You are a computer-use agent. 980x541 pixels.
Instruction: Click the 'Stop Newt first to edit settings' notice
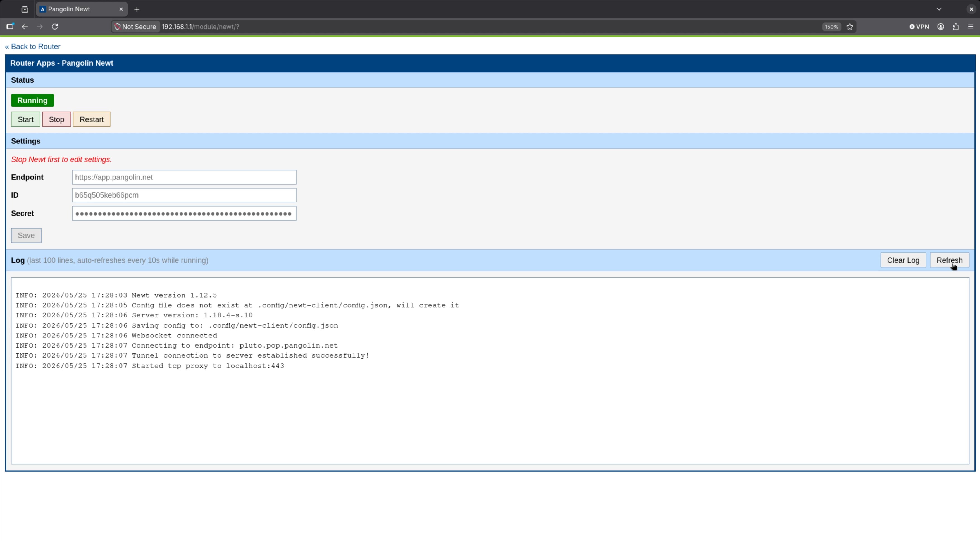(x=61, y=159)
